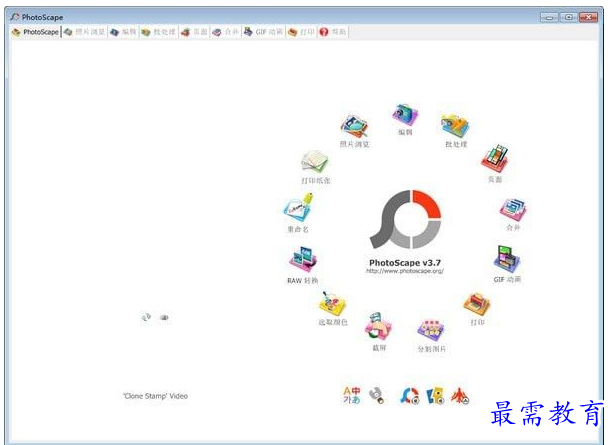Switch to the GIF 动画 tab
The height and width of the screenshot is (445, 612).
263,32
